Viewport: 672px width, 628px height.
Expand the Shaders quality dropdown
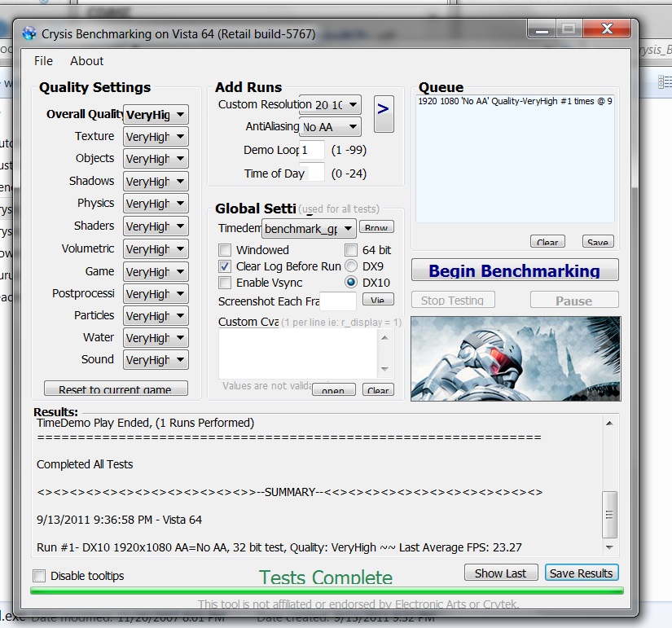pyautogui.click(x=156, y=226)
